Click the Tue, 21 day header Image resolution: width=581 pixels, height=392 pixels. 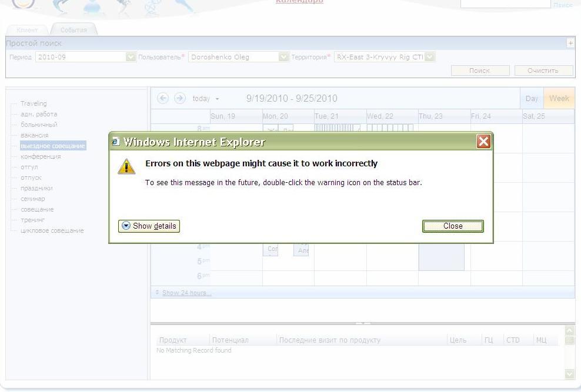340,116
